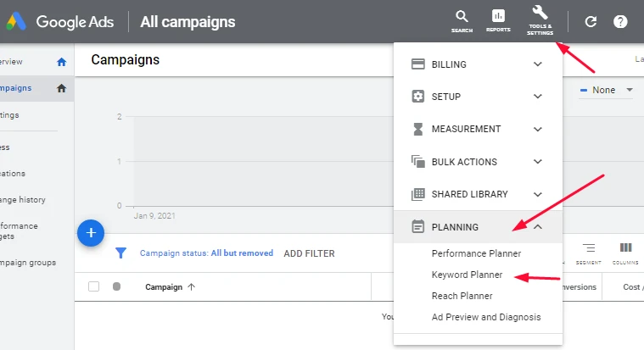Open Ad Preview and Diagnosis

click(486, 317)
